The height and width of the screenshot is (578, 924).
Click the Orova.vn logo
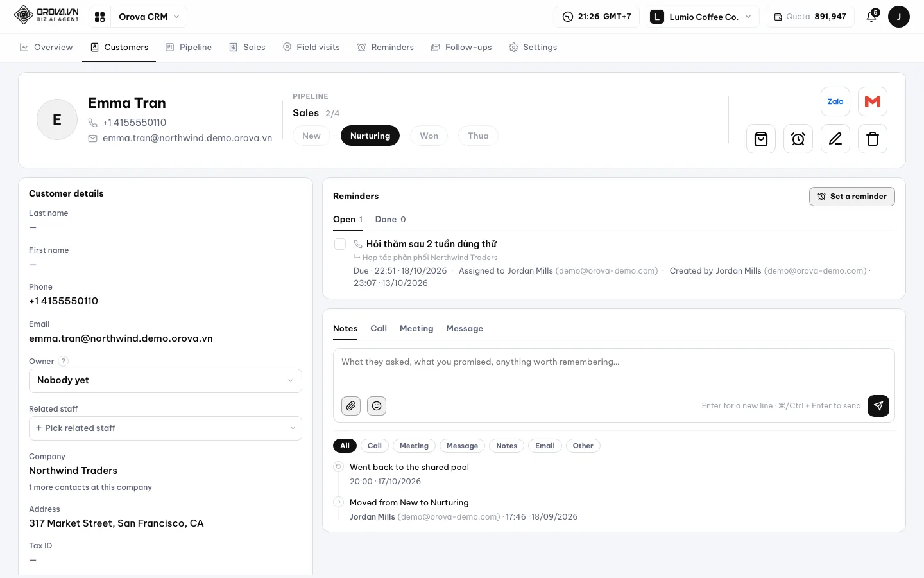point(46,15)
